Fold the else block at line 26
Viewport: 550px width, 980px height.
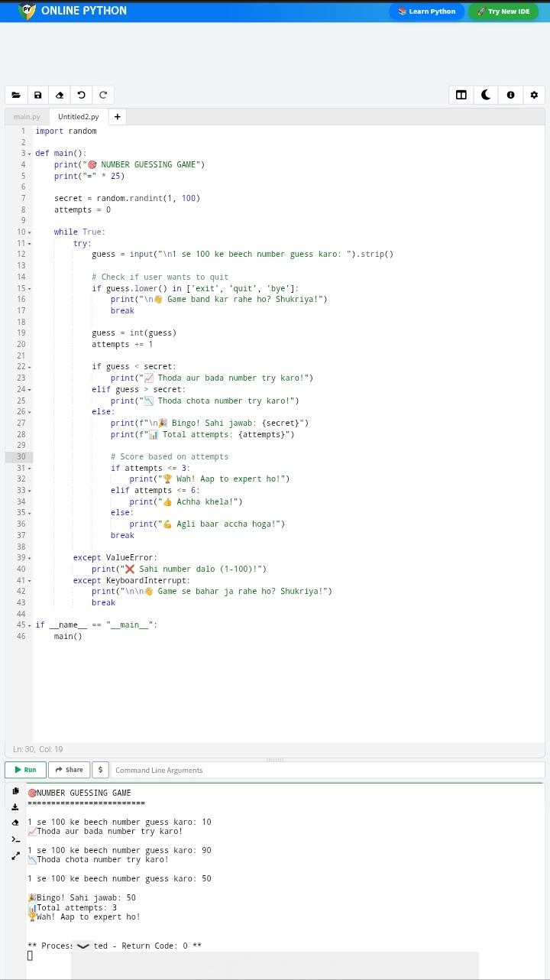coord(29,411)
